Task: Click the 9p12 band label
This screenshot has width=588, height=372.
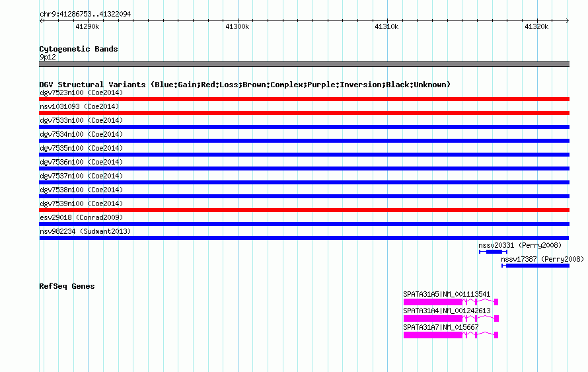Action: [48, 57]
